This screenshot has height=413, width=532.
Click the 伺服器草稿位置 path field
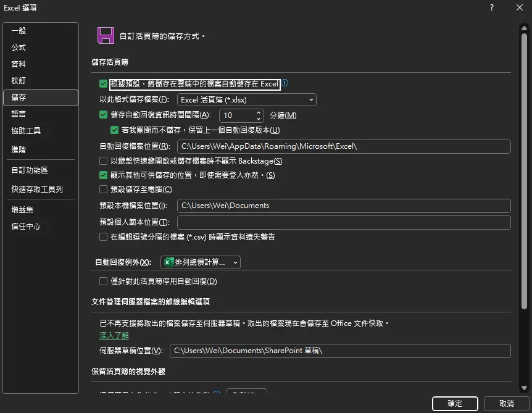click(340, 351)
